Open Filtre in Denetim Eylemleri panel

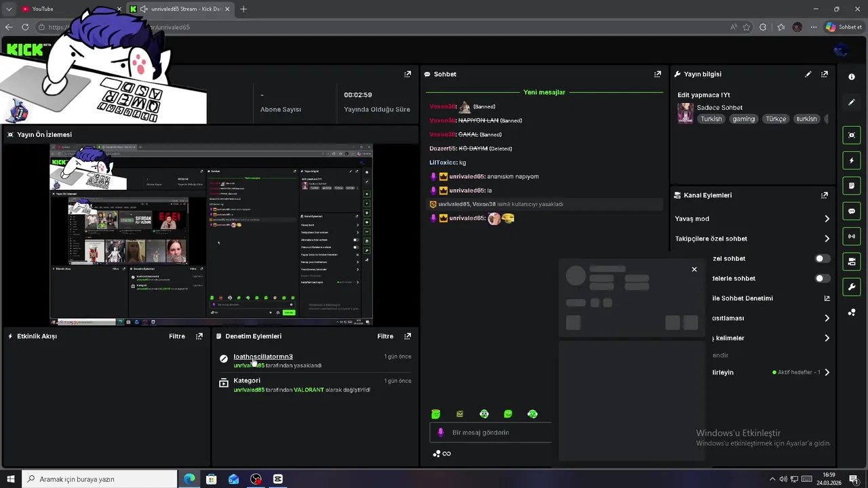coord(385,336)
